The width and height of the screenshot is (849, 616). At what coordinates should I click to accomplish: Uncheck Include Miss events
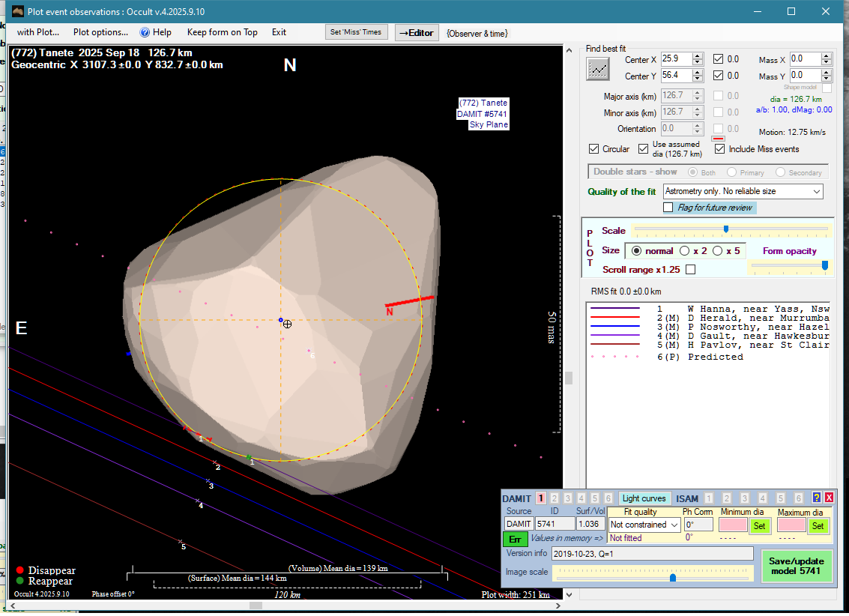pos(719,149)
